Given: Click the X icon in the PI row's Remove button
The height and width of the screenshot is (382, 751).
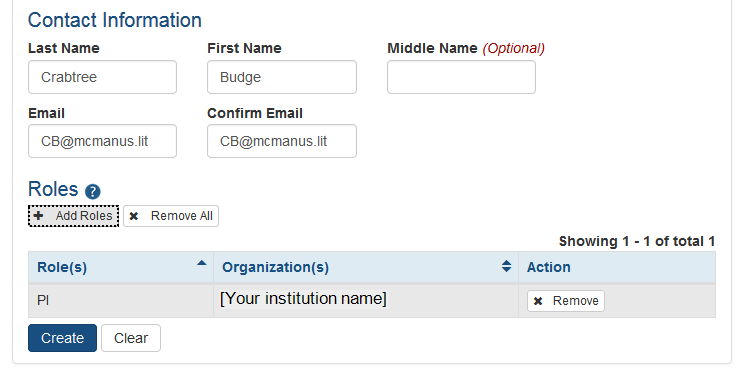Looking at the screenshot, I should pos(538,301).
